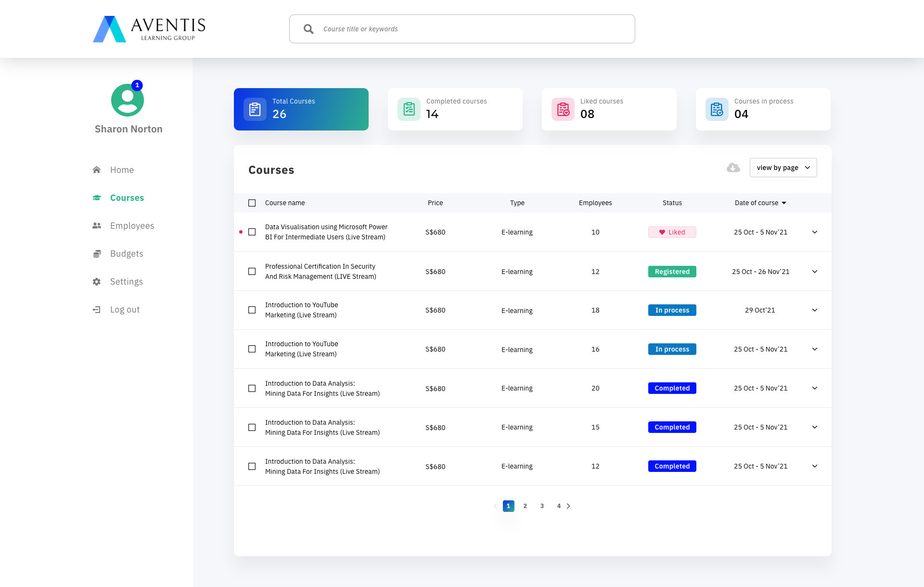
Task: Select current page 1 button
Action: [x=508, y=506]
